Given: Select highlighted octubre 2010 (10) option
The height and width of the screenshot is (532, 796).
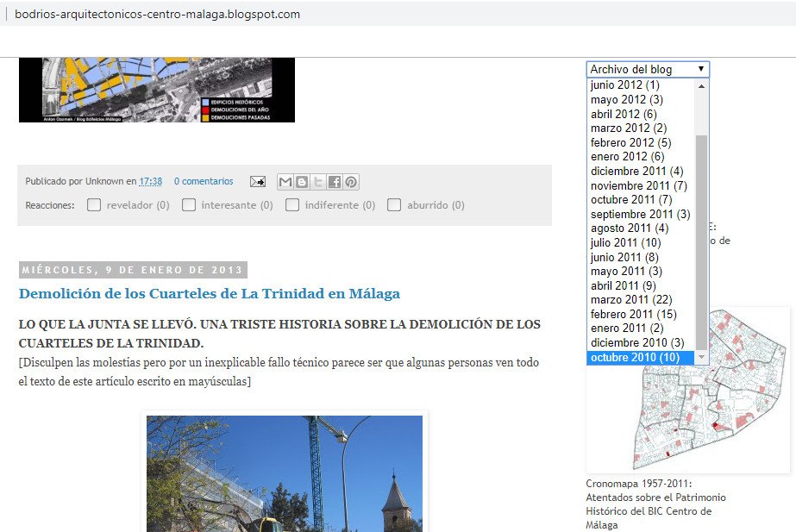Looking at the screenshot, I should click(641, 357).
